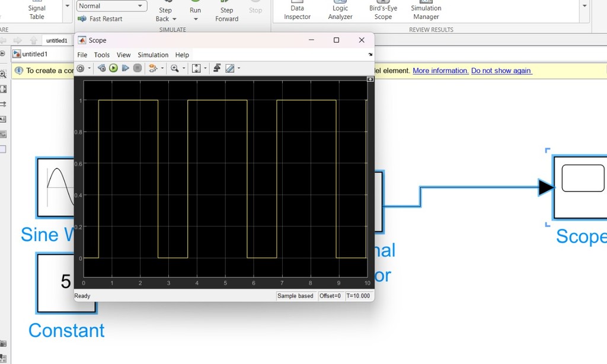This screenshot has height=364, width=607.
Task: Select the Zoom tool in Scope toolbar
Action: click(174, 68)
